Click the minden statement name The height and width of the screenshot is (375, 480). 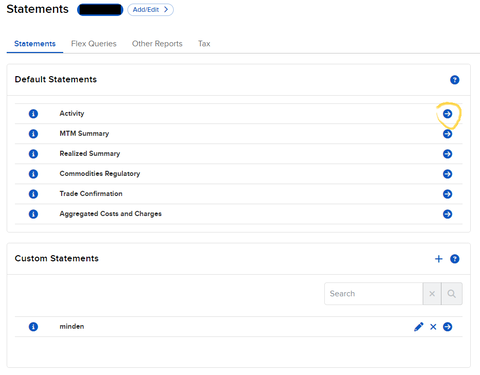coord(72,326)
